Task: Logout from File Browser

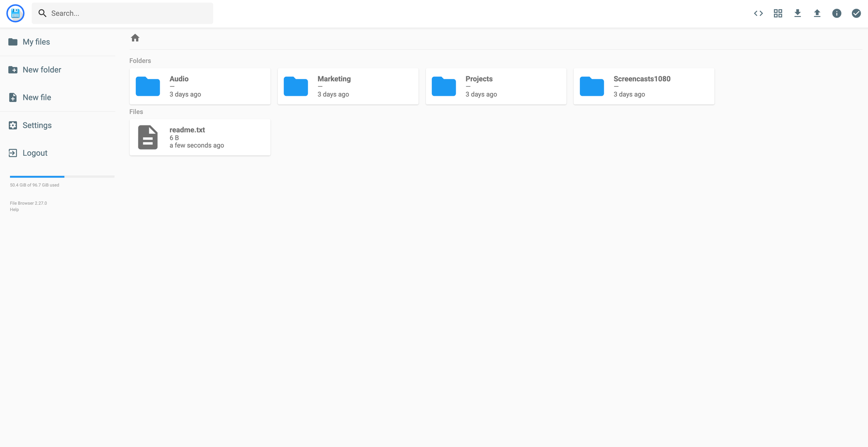Action: 35,153
